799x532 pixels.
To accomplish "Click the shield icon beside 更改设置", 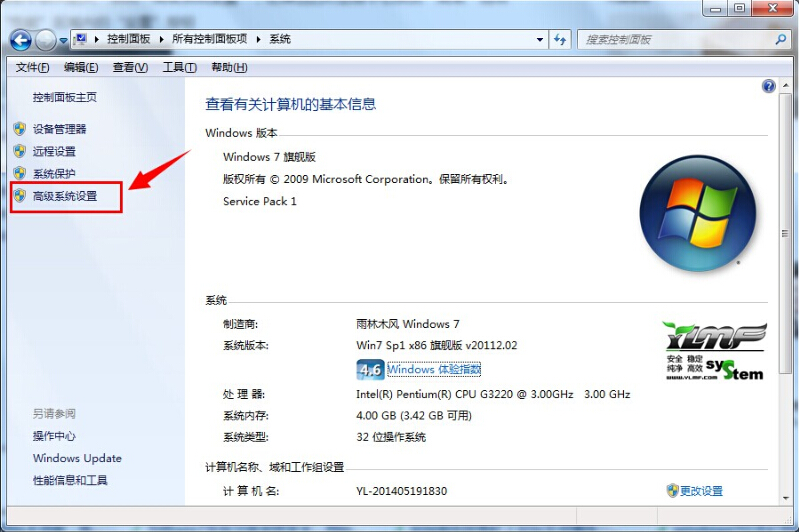I will pyautogui.click(x=672, y=491).
